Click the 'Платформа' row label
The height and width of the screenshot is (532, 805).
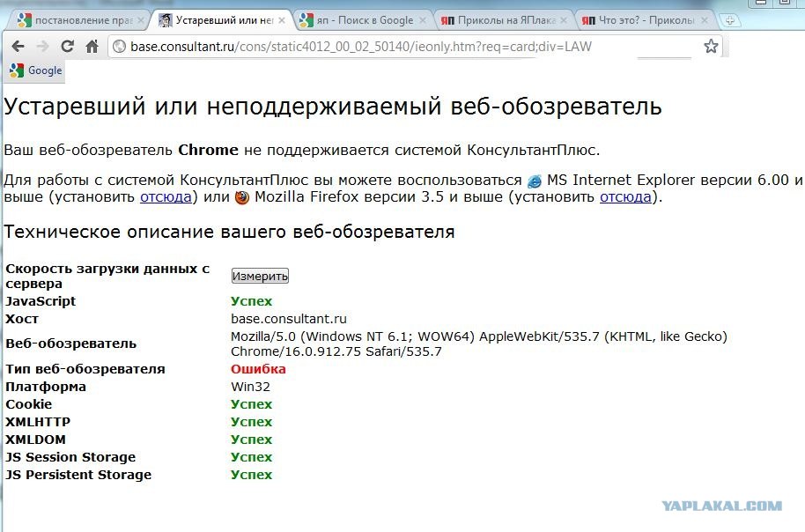[x=46, y=387]
